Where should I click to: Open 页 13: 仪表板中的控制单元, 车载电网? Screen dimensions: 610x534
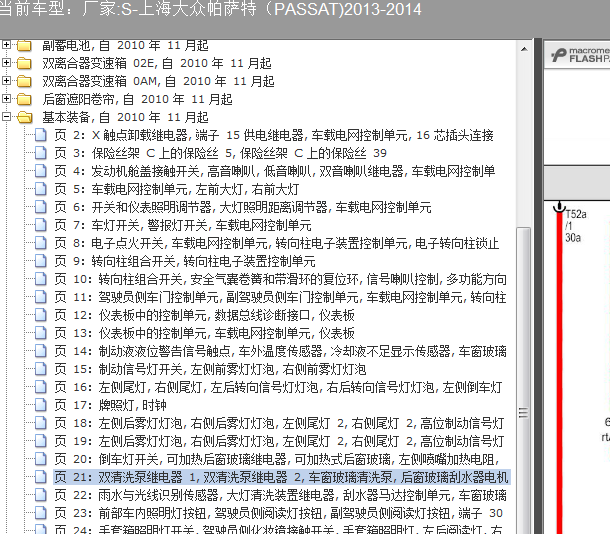(x=204, y=333)
